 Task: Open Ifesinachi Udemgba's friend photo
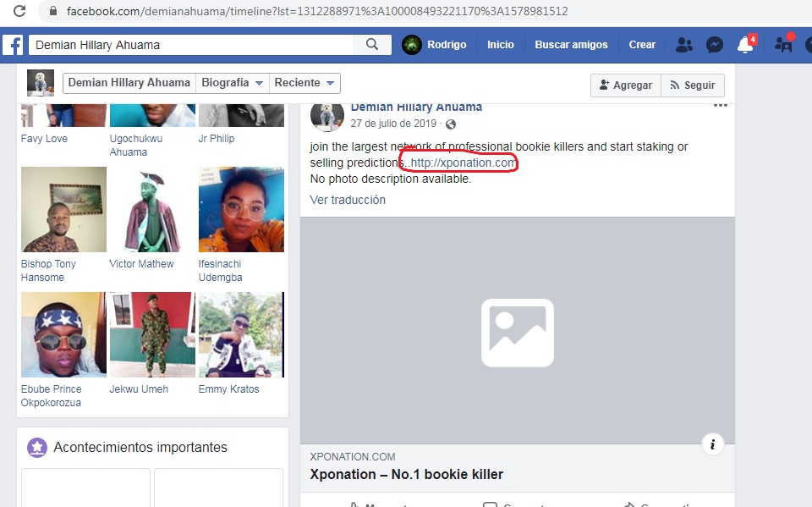coord(241,209)
